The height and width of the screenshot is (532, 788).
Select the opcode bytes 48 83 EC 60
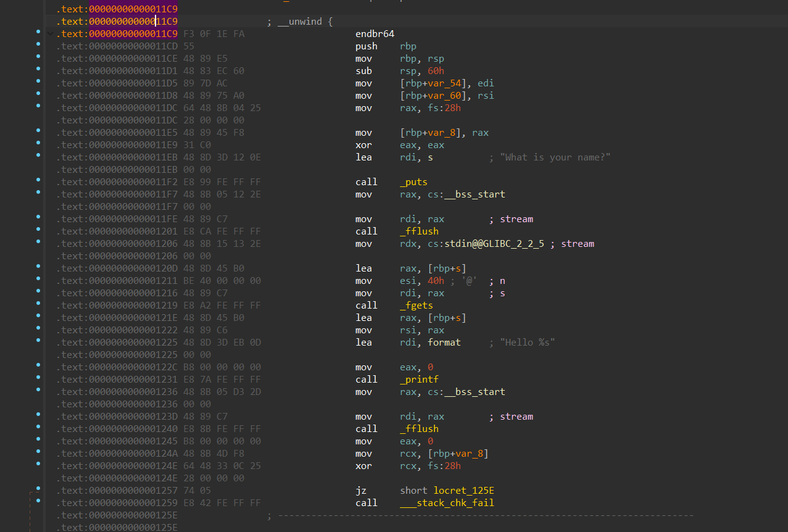tap(214, 71)
